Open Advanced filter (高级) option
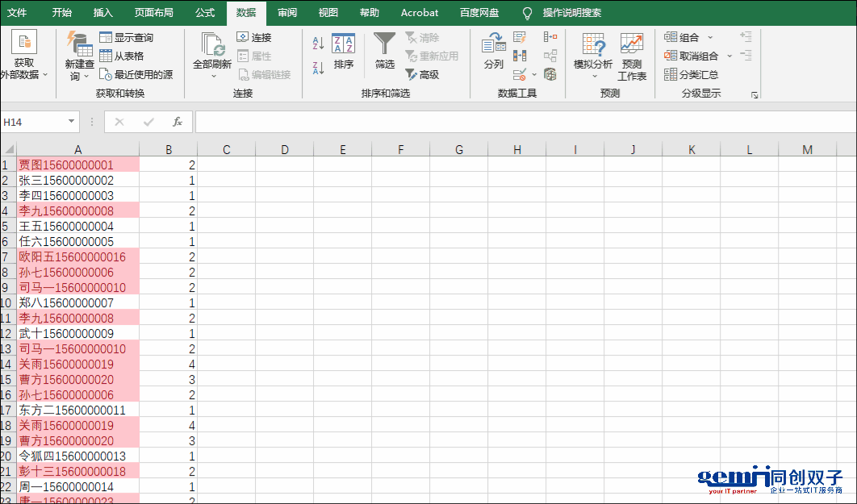 click(422, 75)
